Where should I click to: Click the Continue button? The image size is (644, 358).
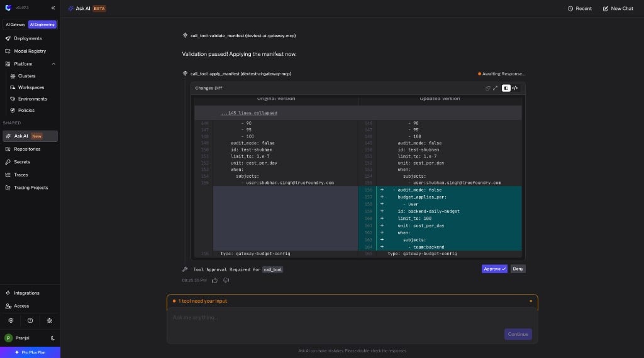click(518, 334)
